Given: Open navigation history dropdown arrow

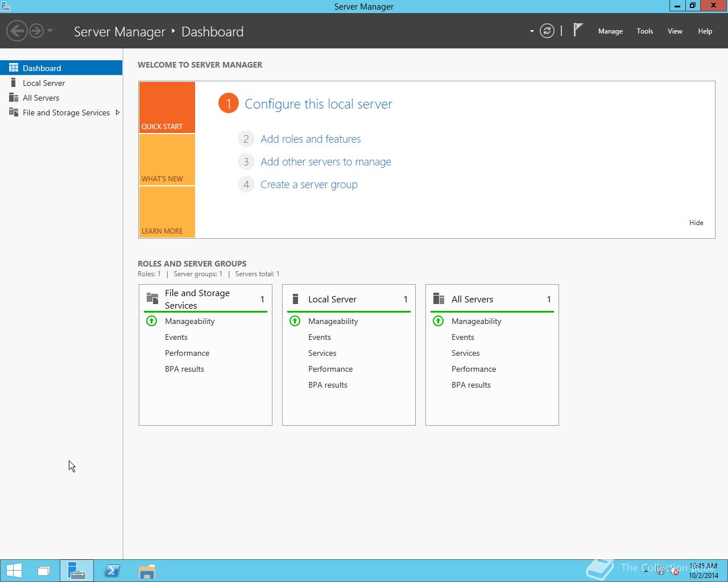Looking at the screenshot, I should point(50,31).
